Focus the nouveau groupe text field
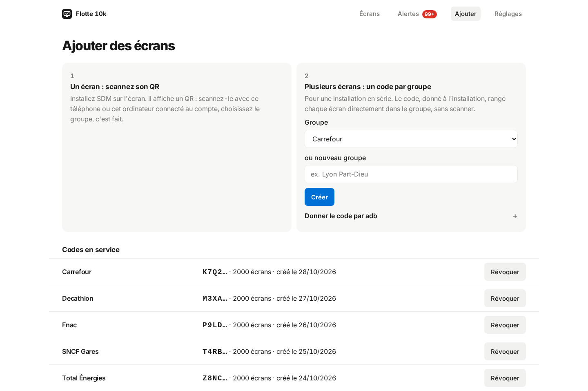 coord(411,174)
